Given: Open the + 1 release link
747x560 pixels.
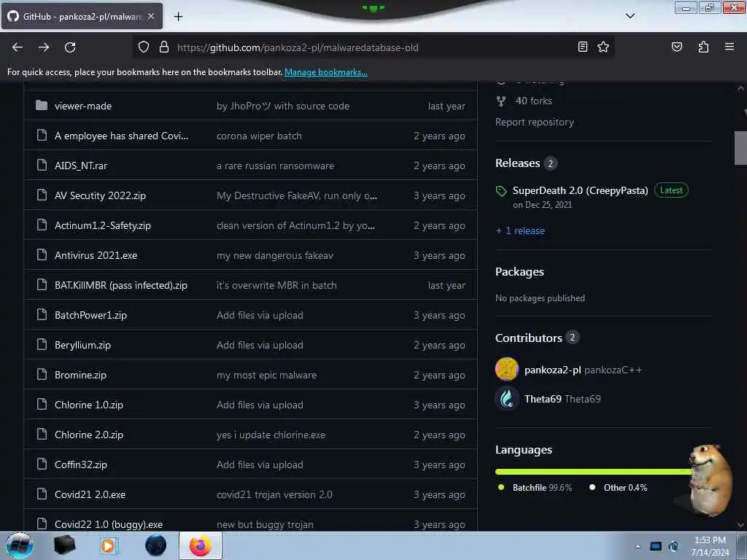Looking at the screenshot, I should tap(520, 231).
